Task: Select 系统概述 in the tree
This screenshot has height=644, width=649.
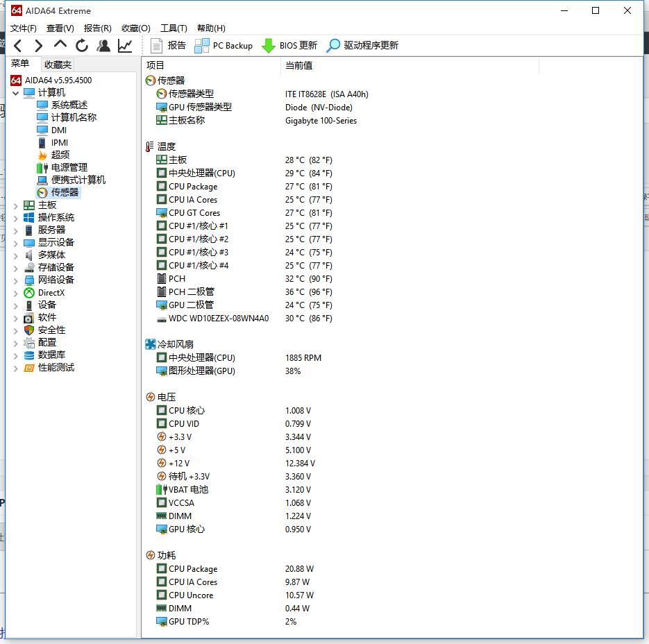Action: 62,105
